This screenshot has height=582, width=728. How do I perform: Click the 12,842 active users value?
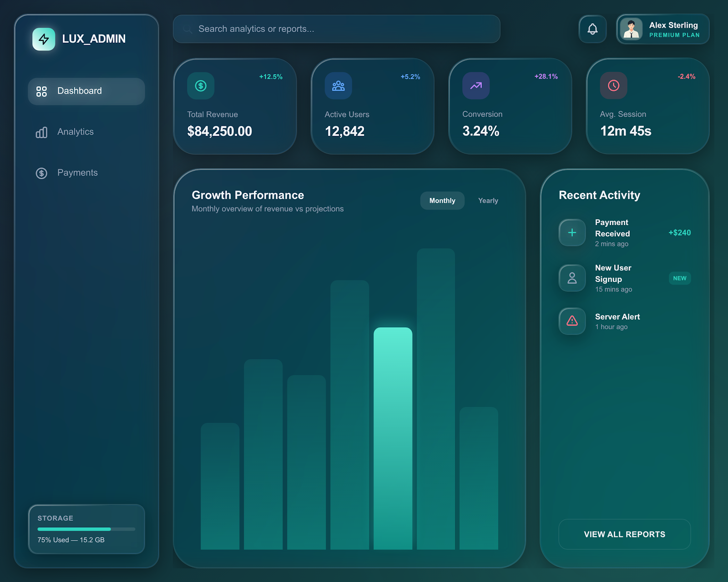pyautogui.click(x=344, y=131)
